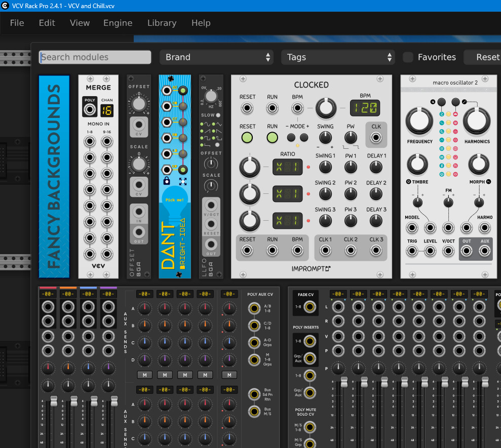Open the Engine menu
Viewport: 501px width, 448px height.
pyautogui.click(x=118, y=23)
